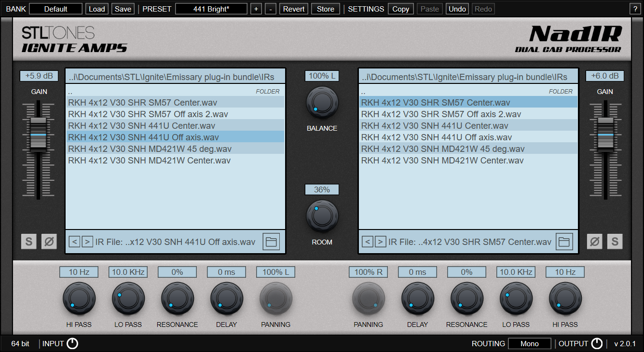Open folder browser for left IR

[x=271, y=242]
